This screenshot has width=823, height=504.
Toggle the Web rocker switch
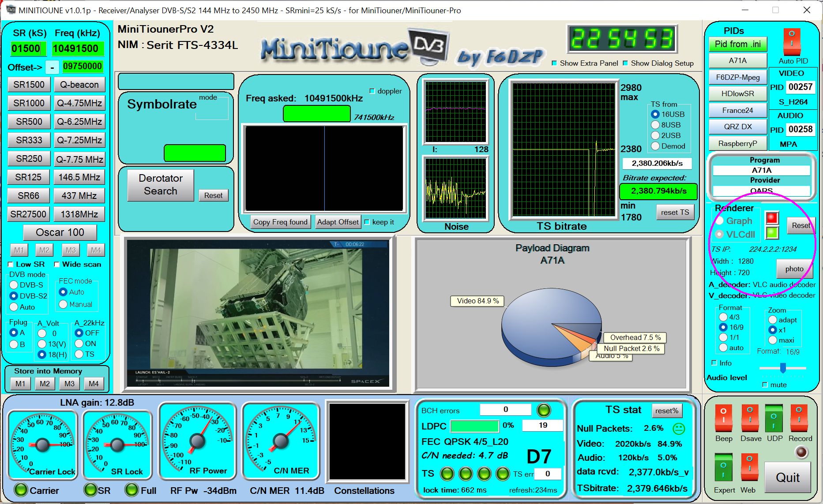(x=749, y=468)
